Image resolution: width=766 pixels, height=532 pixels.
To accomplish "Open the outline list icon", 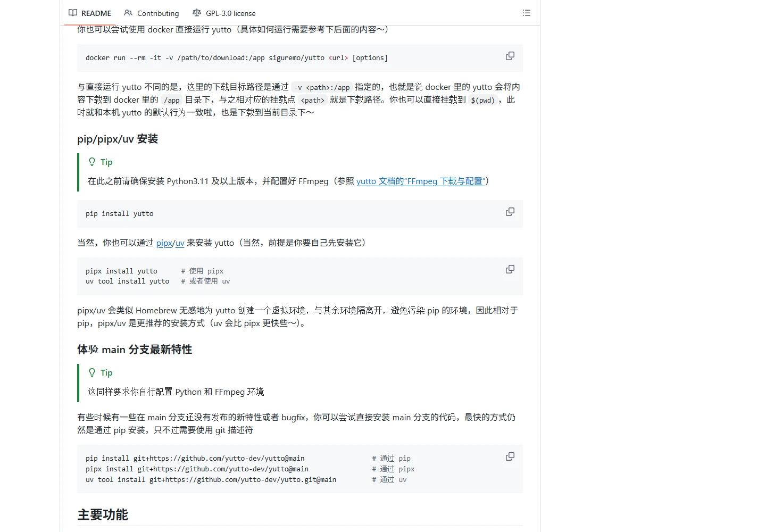I will tap(527, 13).
